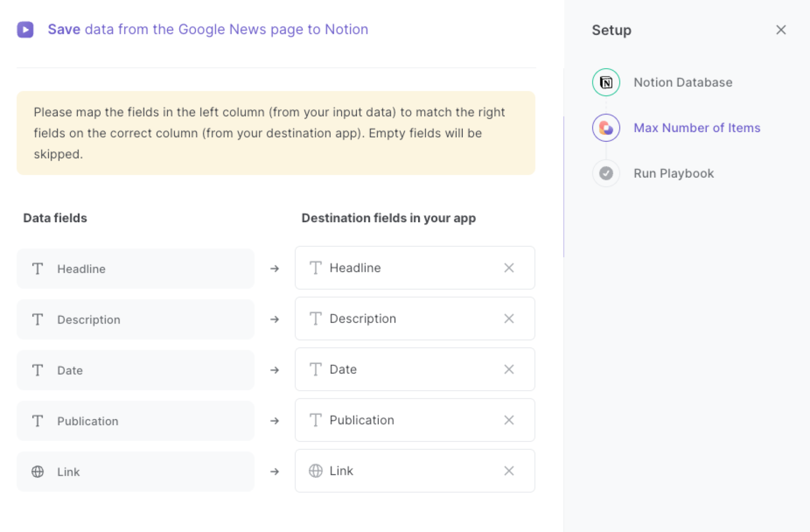Open the Publication destination field dropdown
810x532 pixels.
coord(415,420)
